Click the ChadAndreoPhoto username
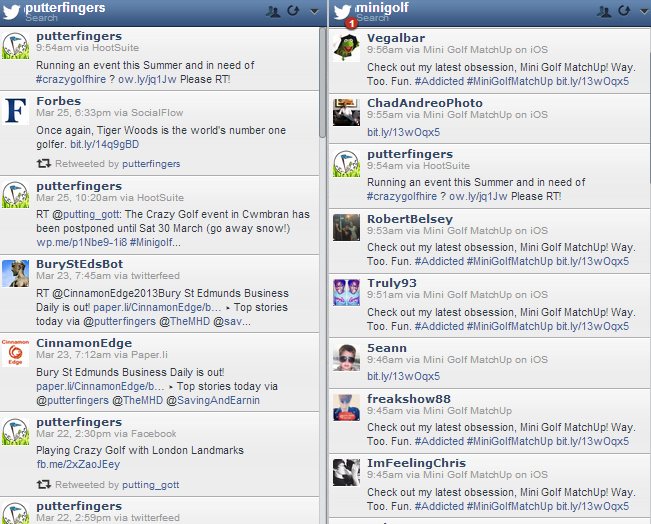Image resolution: width=651 pixels, height=524 pixels. tap(424, 103)
